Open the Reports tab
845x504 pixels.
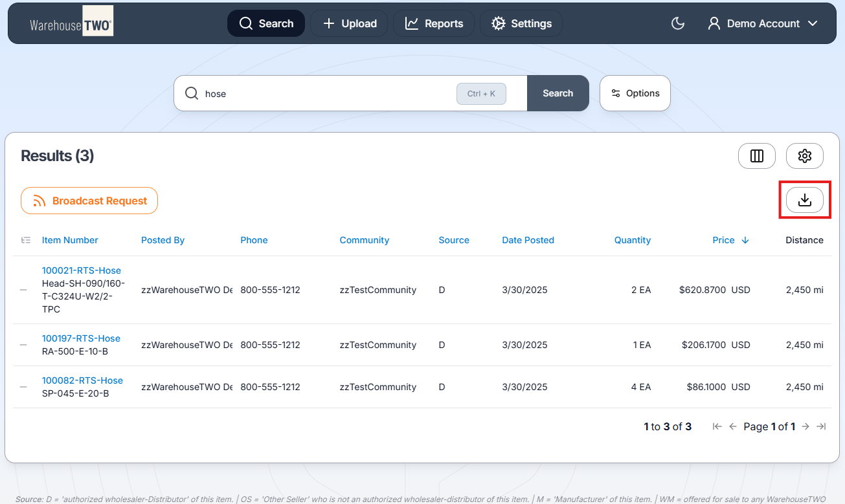(x=434, y=24)
